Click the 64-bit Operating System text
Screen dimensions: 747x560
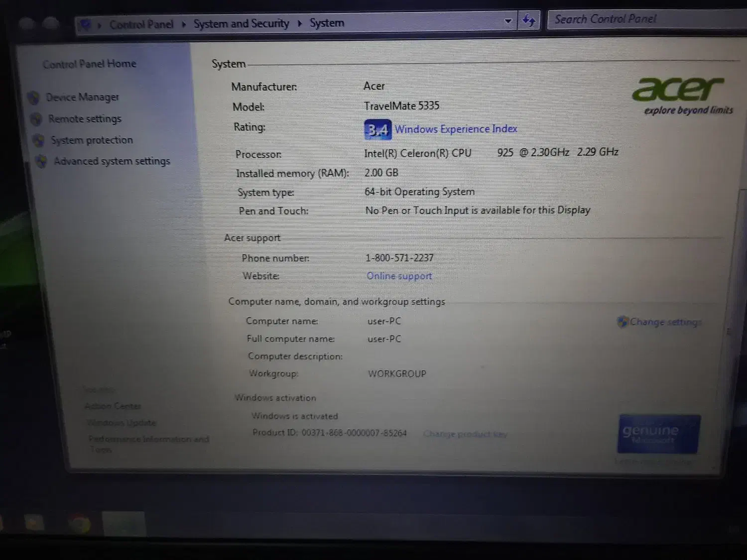[419, 192]
